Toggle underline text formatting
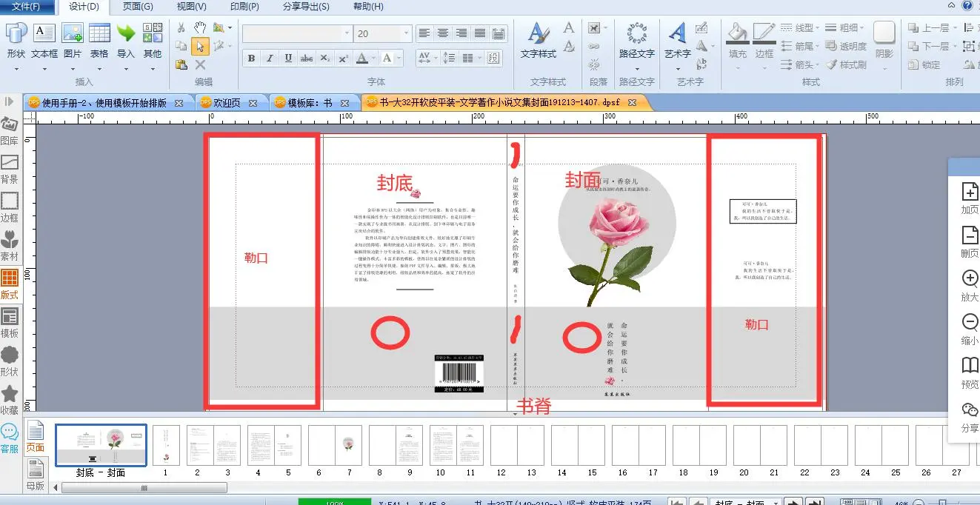Image resolution: width=980 pixels, height=505 pixels. [x=288, y=58]
